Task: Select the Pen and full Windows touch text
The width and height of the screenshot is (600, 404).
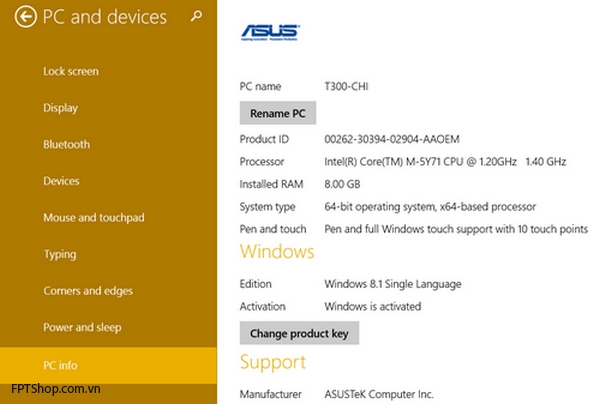Action: 456,229
